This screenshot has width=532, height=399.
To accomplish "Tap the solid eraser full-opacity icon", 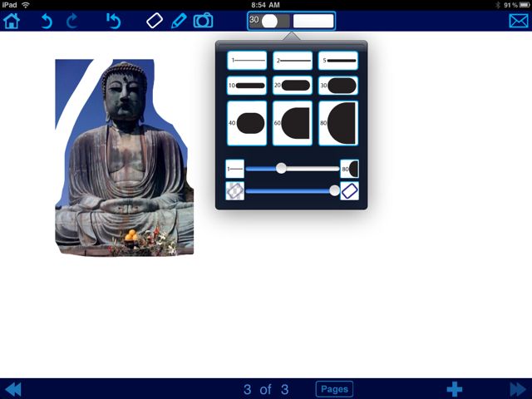I will click(x=349, y=191).
